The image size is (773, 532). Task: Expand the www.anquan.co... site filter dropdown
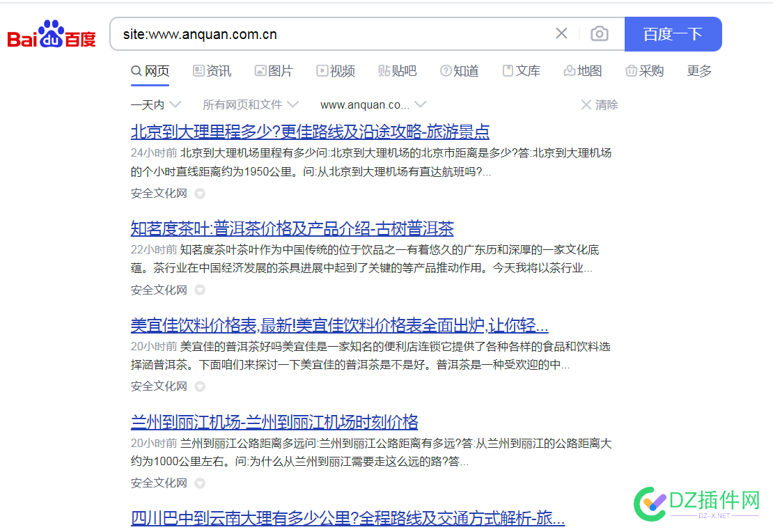373,104
